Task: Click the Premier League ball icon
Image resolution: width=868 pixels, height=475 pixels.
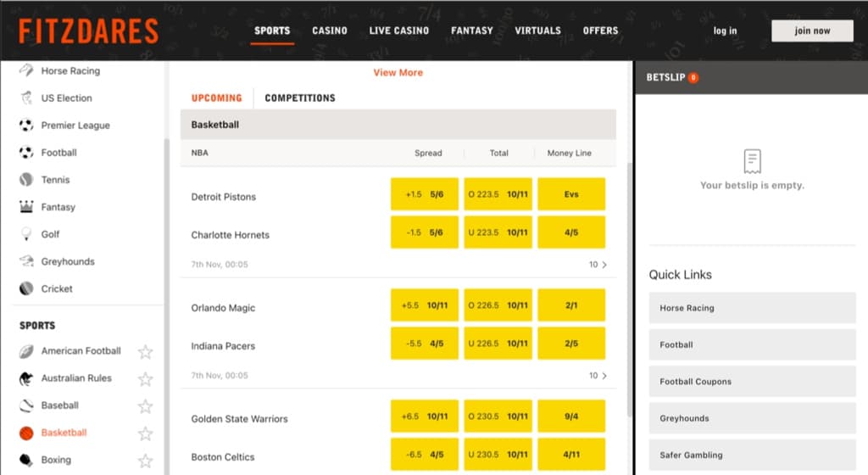Action: point(26,126)
